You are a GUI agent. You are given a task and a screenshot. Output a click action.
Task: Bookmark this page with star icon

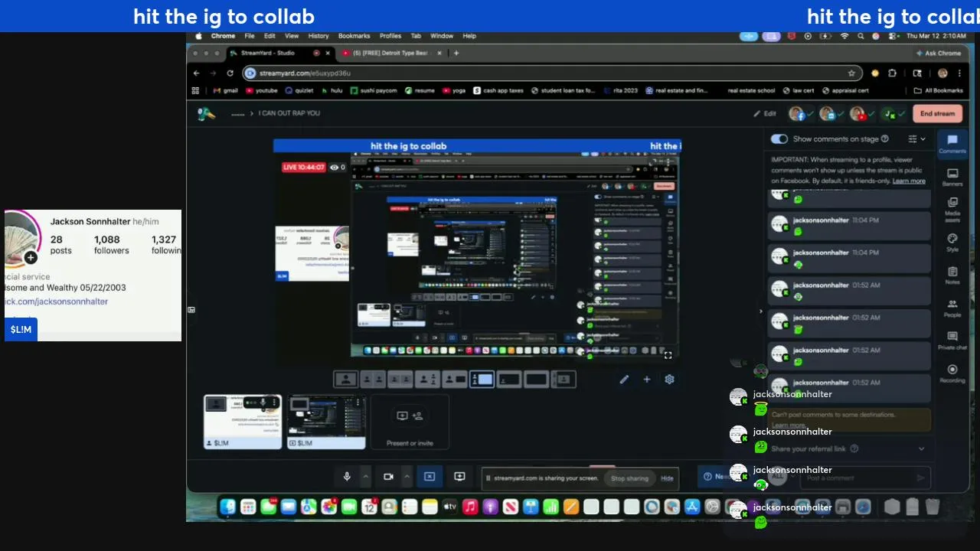851,73
